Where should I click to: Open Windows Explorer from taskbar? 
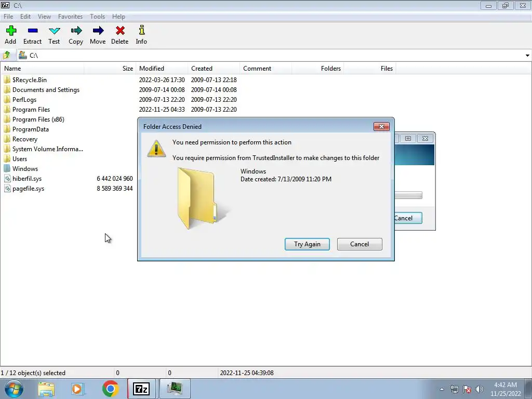pos(46,389)
